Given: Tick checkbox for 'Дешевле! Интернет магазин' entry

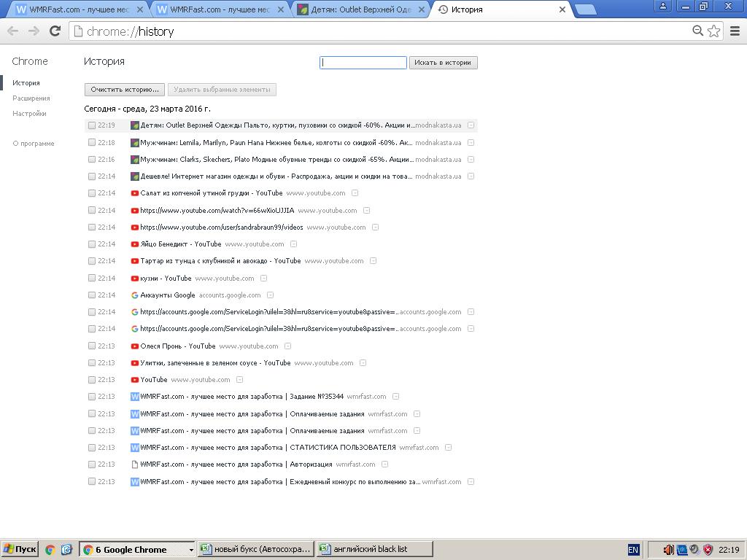Looking at the screenshot, I should [91, 176].
